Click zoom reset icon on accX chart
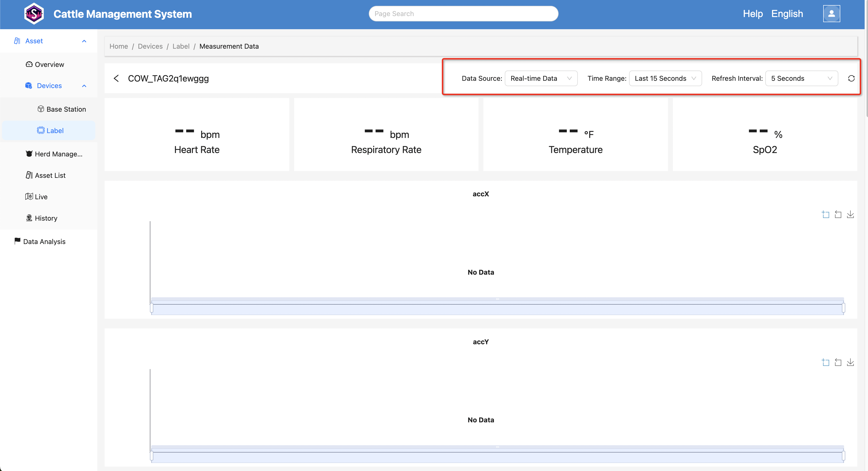Screen dimensions: 868x471 coord(838,214)
